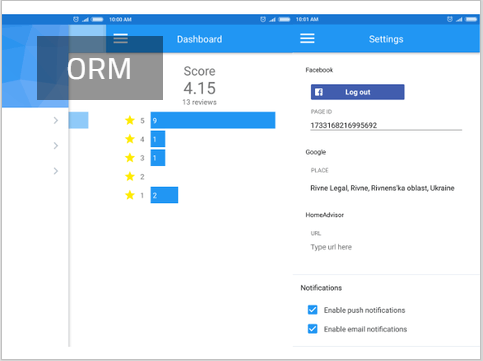The image size is (483, 361).
Task: Click the Google section label
Action: [x=315, y=152]
